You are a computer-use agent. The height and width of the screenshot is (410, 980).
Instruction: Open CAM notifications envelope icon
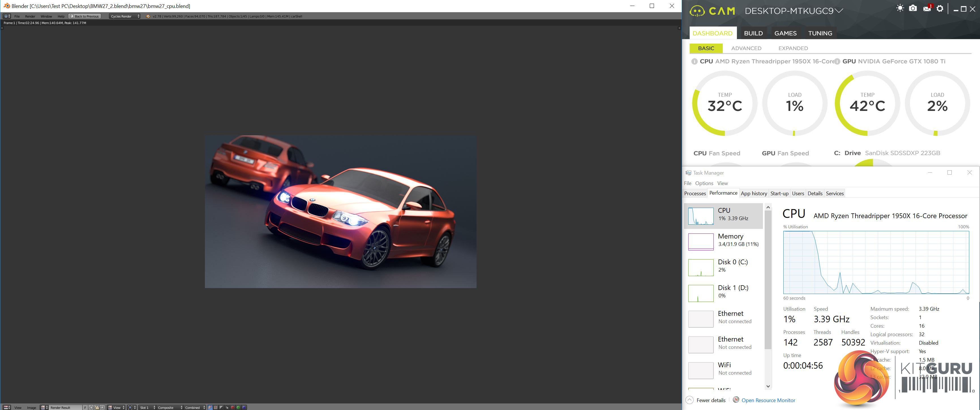tap(927, 8)
